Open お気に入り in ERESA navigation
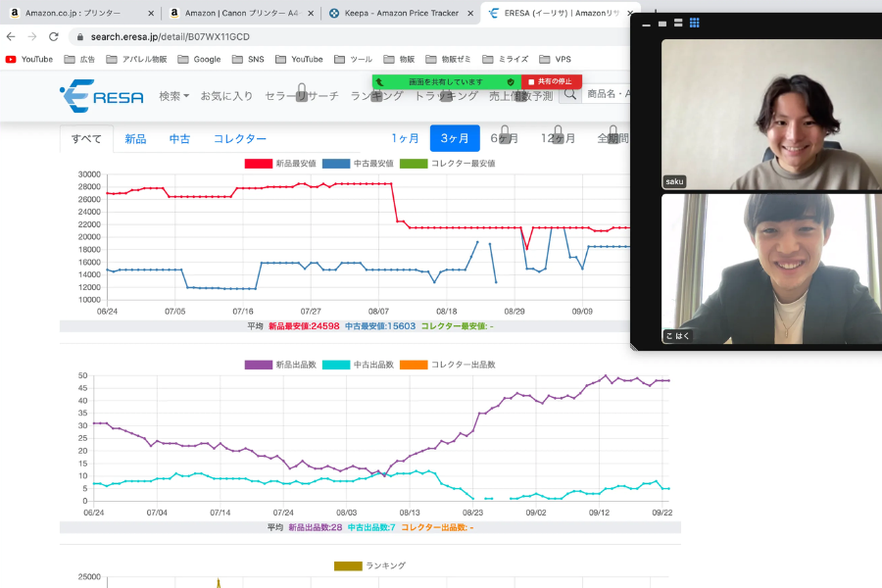 226,96
